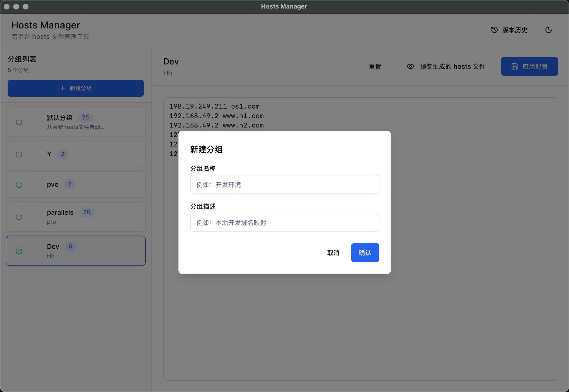Screen dimensions: 569x392
Task: Select the pve group name
Action: tap(53, 184)
